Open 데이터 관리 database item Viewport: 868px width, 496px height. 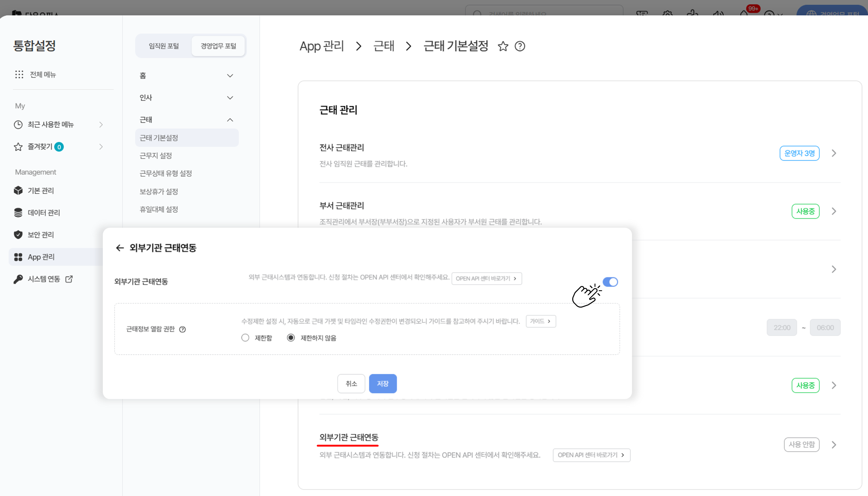pos(44,213)
